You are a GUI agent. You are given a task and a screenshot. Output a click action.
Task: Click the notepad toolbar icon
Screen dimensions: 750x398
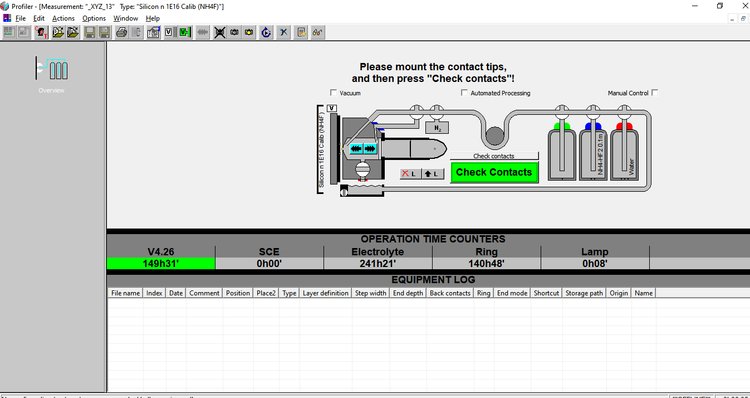click(x=301, y=33)
